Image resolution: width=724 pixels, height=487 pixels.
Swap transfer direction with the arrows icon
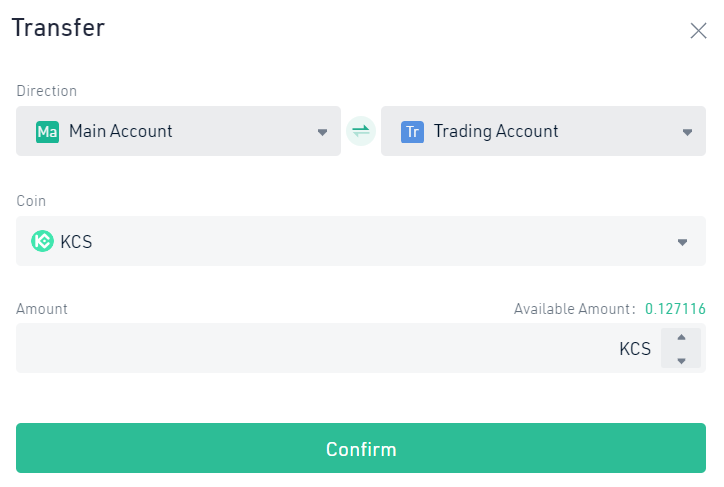(x=361, y=131)
